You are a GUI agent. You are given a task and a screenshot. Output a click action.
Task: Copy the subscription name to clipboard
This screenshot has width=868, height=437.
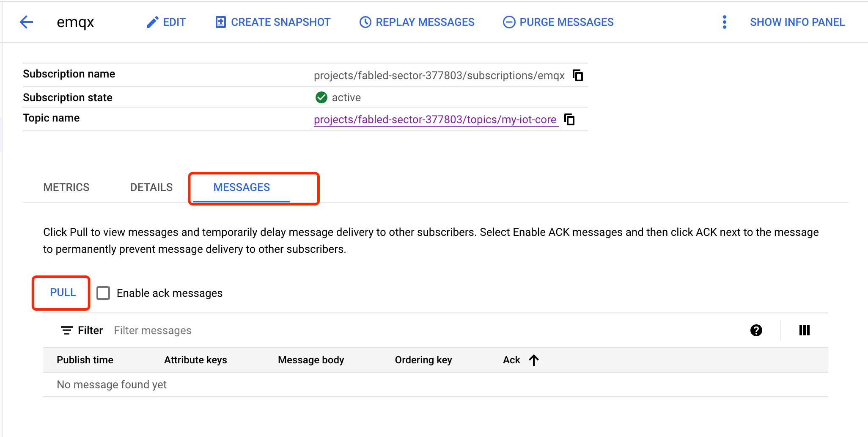578,75
